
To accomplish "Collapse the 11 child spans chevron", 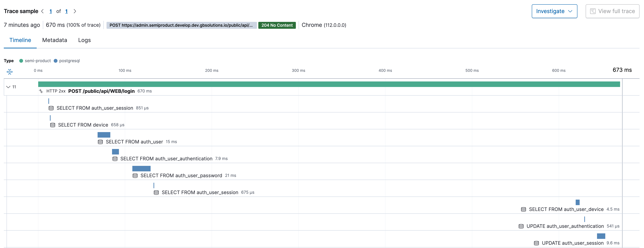I will [x=8, y=87].
